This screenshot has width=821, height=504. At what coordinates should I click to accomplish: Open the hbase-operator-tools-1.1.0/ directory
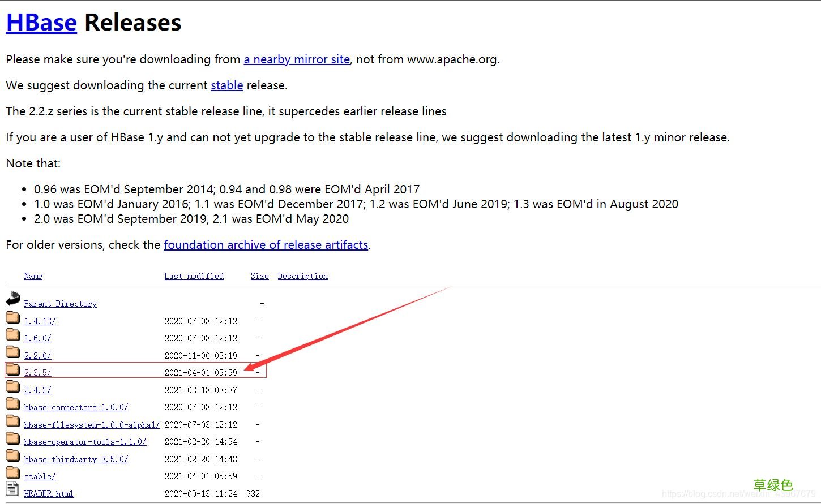click(85, 442)
